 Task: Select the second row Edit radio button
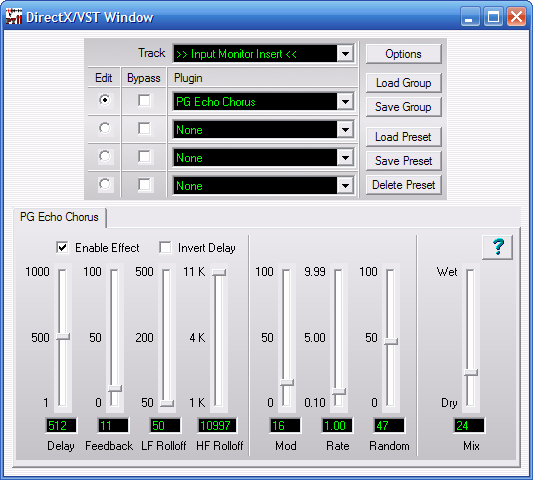105,128
